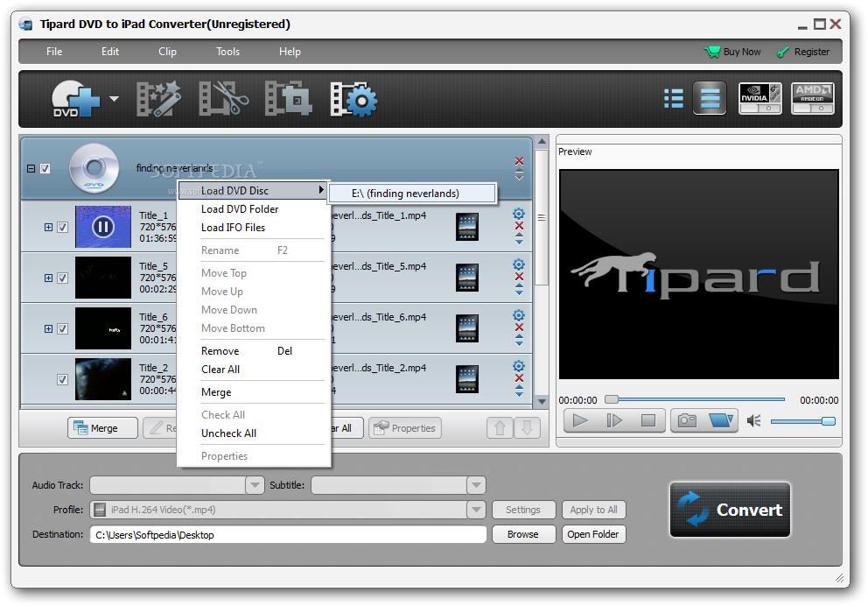Stop the preview playback
Screen dimensions: 868x606
tap(648, 421)
